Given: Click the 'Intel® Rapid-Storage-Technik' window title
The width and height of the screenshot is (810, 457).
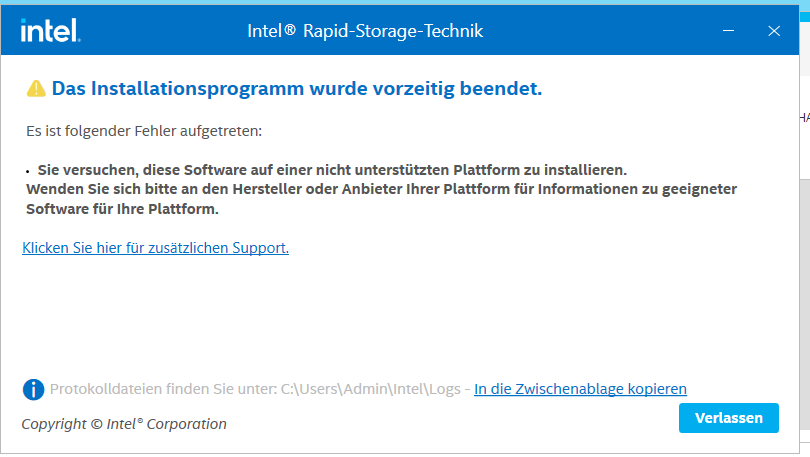Looking at the screenshot, I should 365,31.
